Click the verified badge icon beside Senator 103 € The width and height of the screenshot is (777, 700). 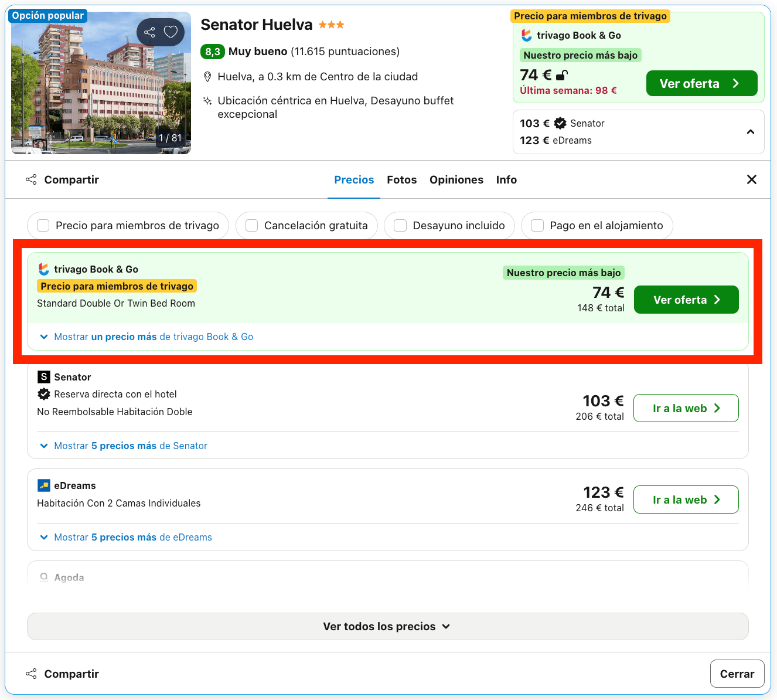point(560,123)
